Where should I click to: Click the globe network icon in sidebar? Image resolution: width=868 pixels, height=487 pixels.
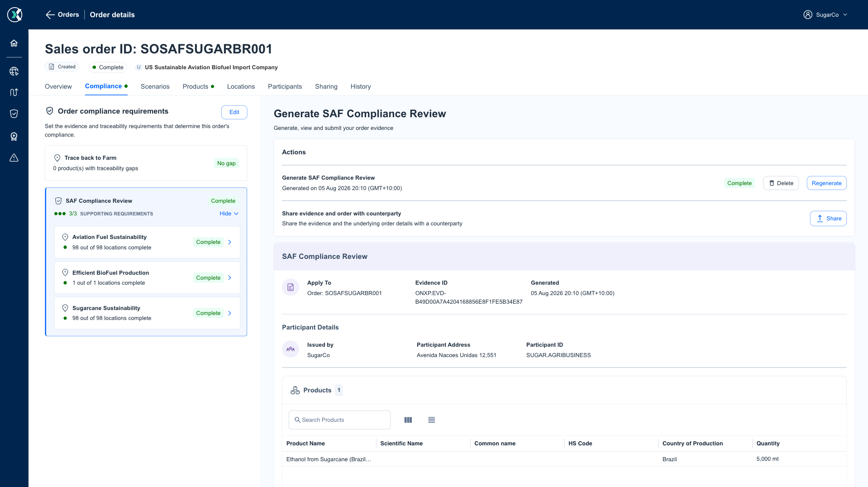[x=14, y=71]
